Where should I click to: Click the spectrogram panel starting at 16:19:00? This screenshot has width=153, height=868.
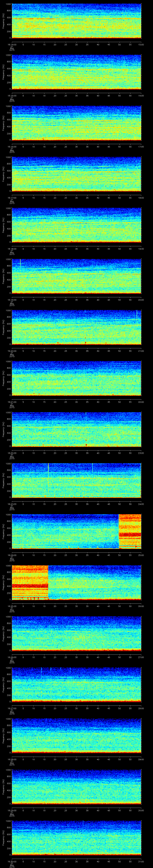click(76, 277)
